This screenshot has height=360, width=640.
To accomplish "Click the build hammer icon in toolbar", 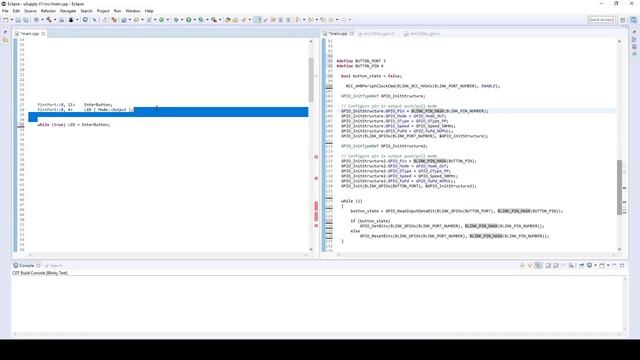I will [49, 20].
